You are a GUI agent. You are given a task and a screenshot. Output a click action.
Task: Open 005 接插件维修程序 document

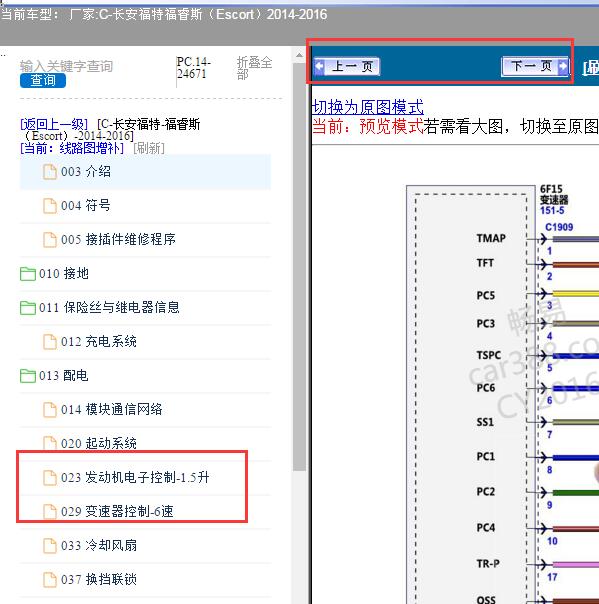(145, 239)
